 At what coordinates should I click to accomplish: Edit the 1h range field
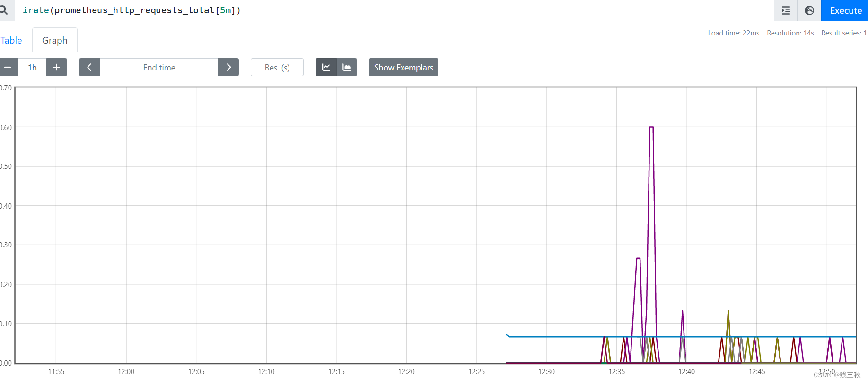(32, 67)
